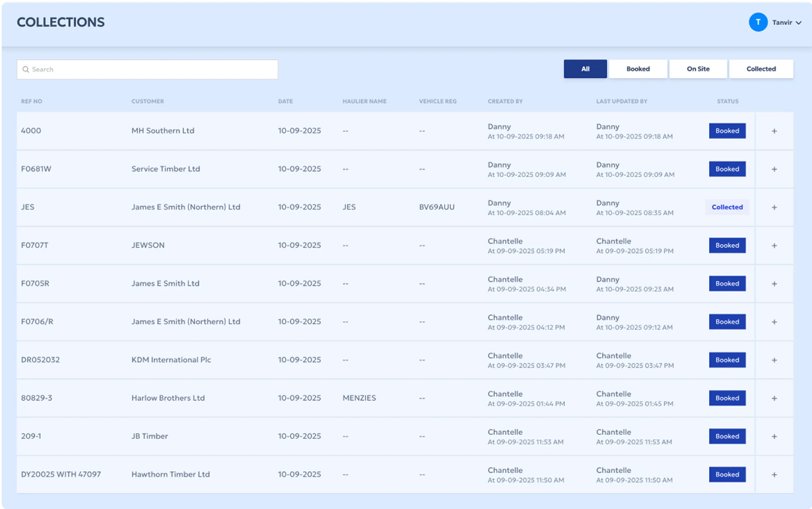
Task: Filter by On Site collections
Action: click(698, 69)
